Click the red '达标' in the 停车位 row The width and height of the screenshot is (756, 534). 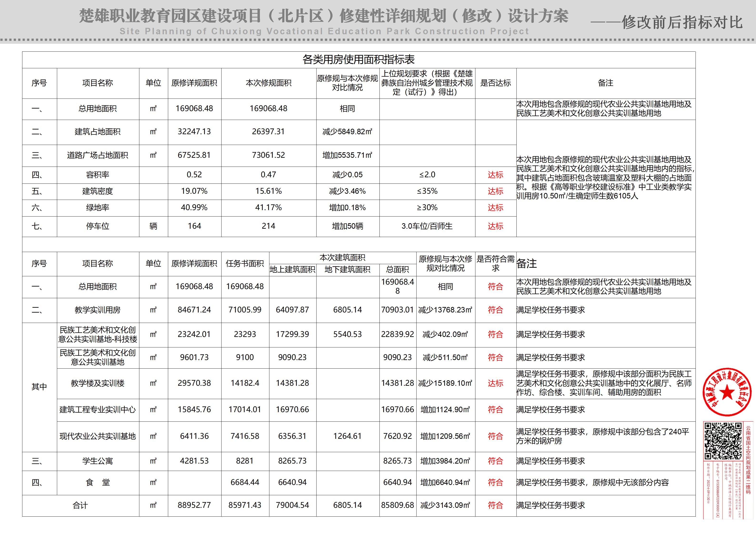tap(495, 226)
